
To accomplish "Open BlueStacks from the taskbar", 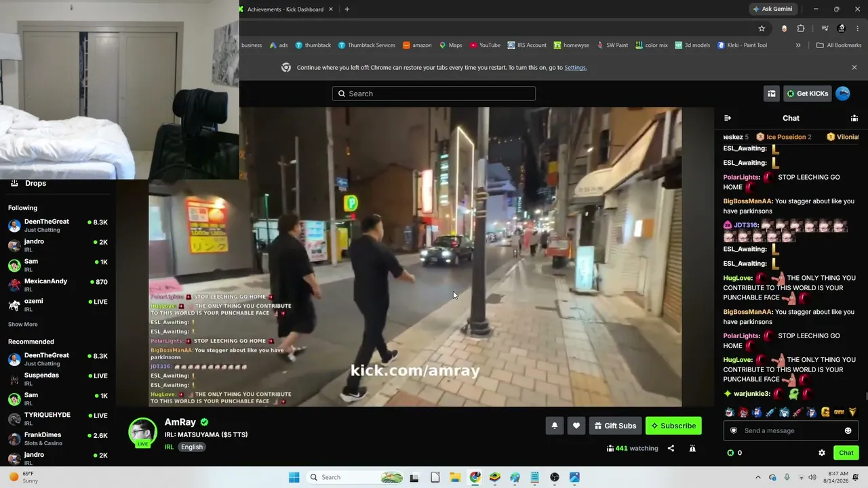I will pyautogui.click(x=495, y=477).
